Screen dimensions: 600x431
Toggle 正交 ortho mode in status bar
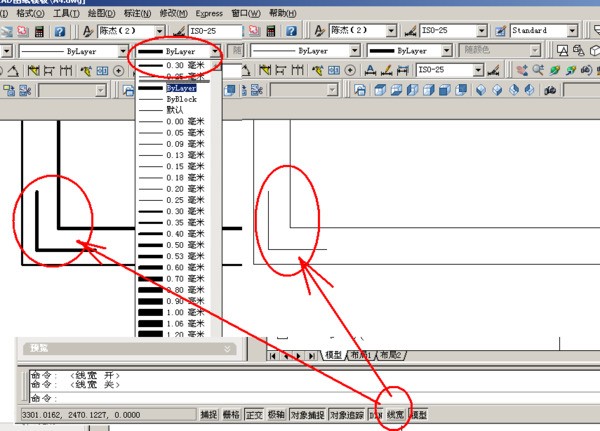point(254,415)
